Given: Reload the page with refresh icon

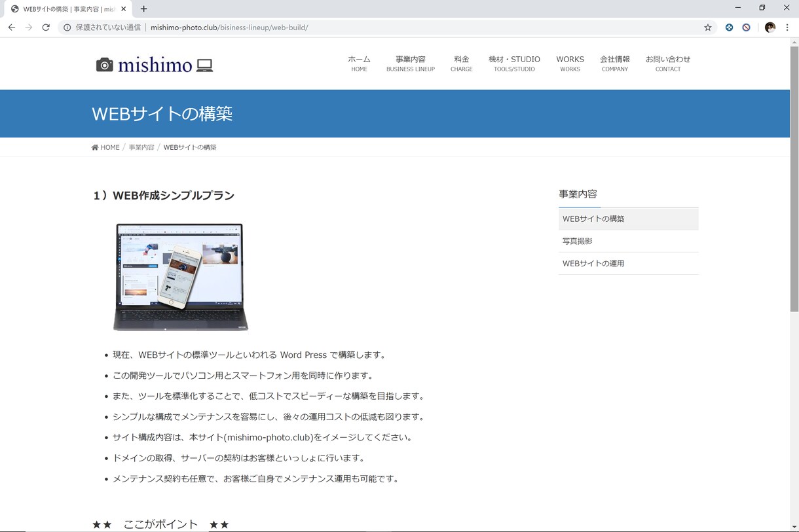Looking at the screenshot, I should tap(46, 27).
